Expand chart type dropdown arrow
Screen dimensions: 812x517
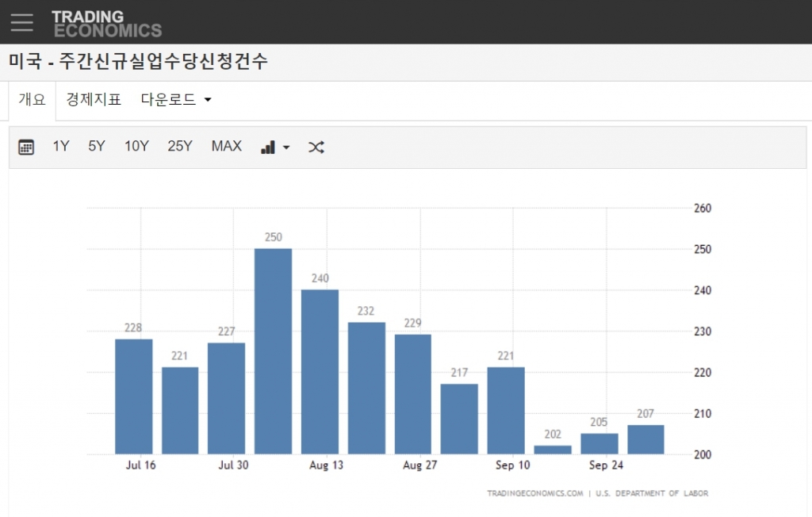[286, 147]
